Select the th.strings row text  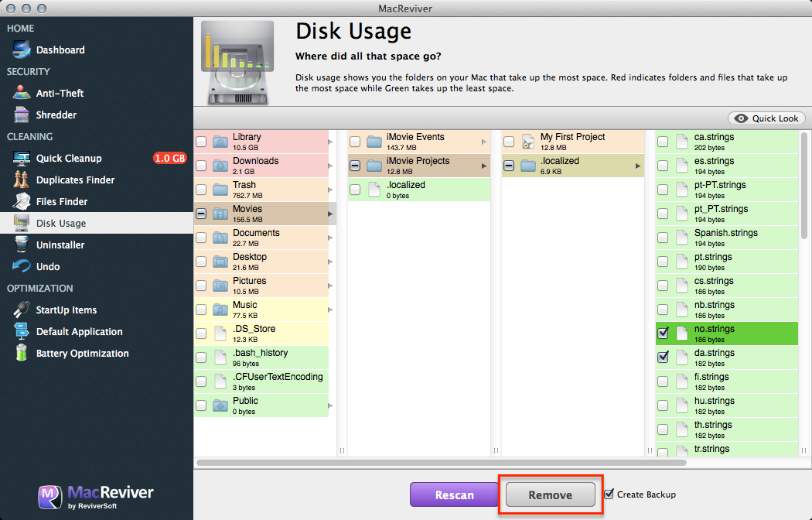713,425
